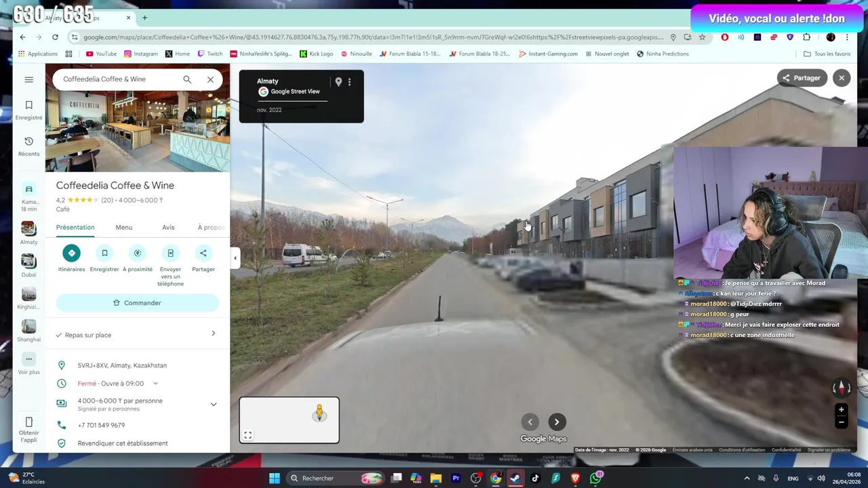The width and height of the screenshot is (868, 488).
Task: Click Revendiquer cet établissement link
Action: click(123, 443)
